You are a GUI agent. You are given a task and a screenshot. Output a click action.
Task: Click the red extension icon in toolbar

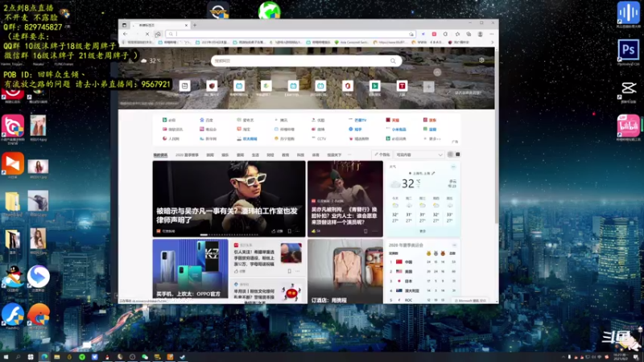[434, 34]
